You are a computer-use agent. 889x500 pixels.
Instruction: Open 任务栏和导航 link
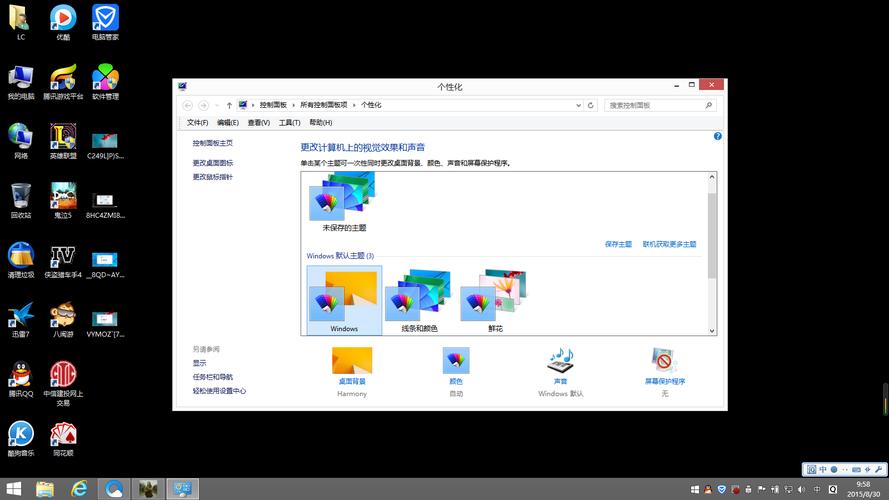tap(213, 377)
